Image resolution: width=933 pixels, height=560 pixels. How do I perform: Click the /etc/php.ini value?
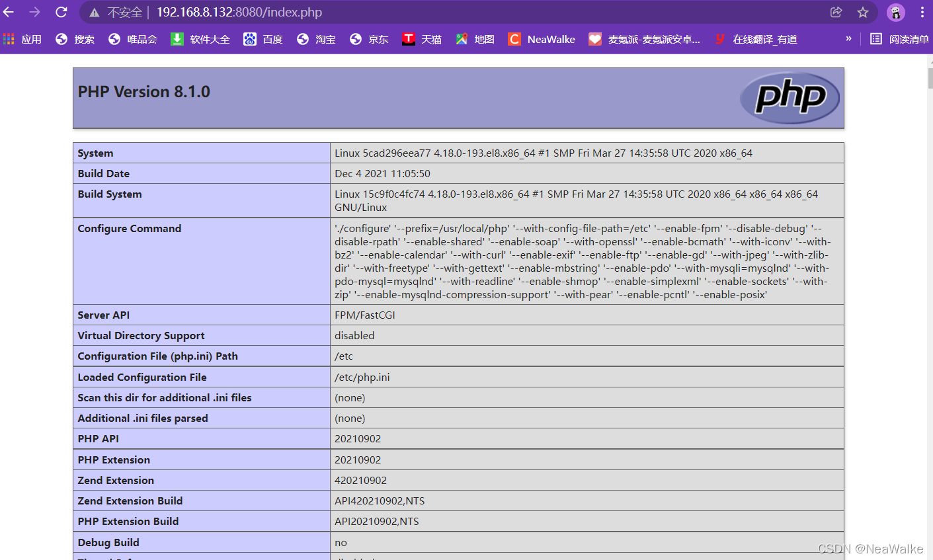tap(362, 378)
